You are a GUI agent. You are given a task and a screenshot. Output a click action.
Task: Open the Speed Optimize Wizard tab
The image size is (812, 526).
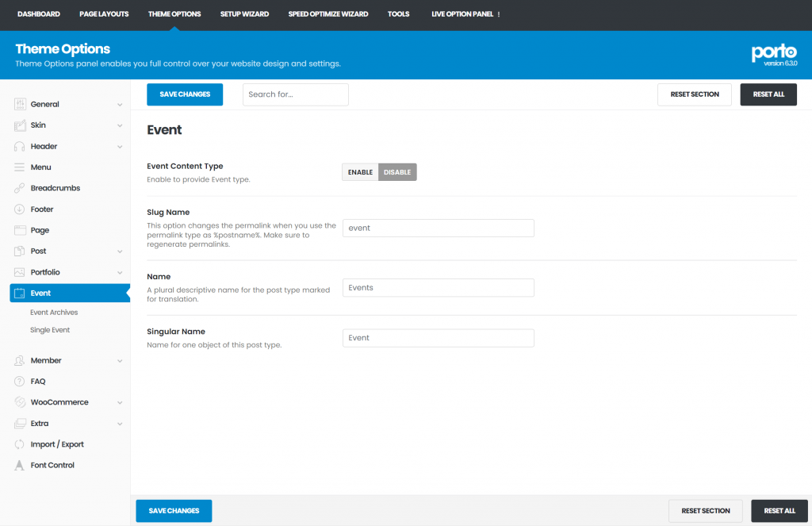(327, 14)
